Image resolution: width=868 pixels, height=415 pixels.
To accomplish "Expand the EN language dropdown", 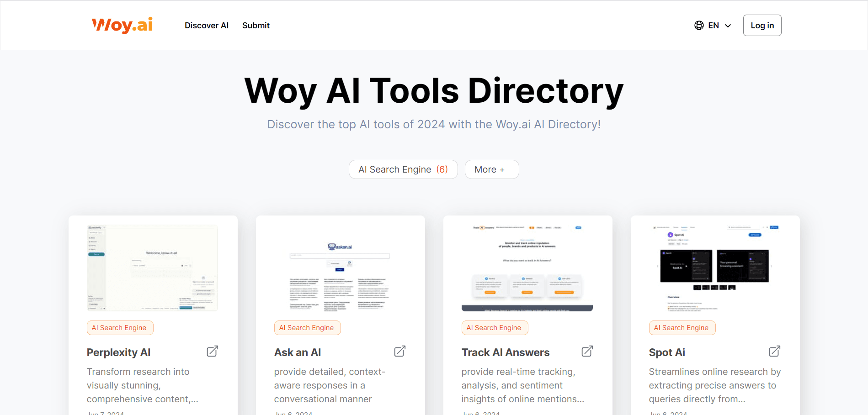I will (713, 26).
